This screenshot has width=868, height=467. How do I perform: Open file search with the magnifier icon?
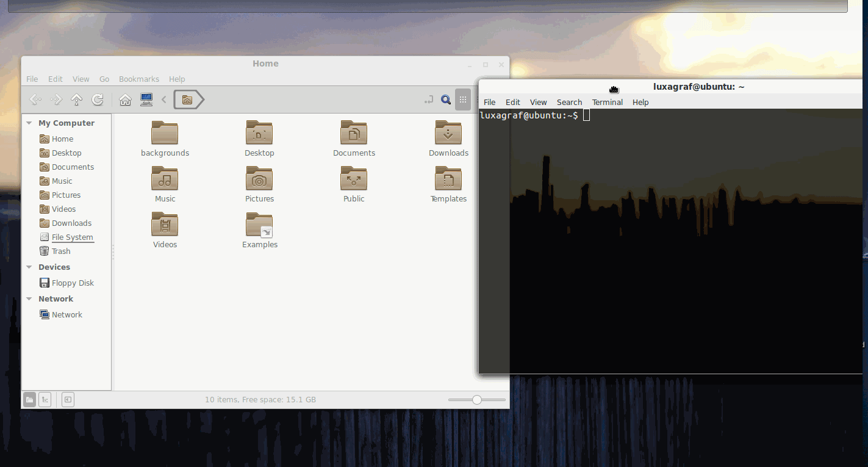coord(446,100)
